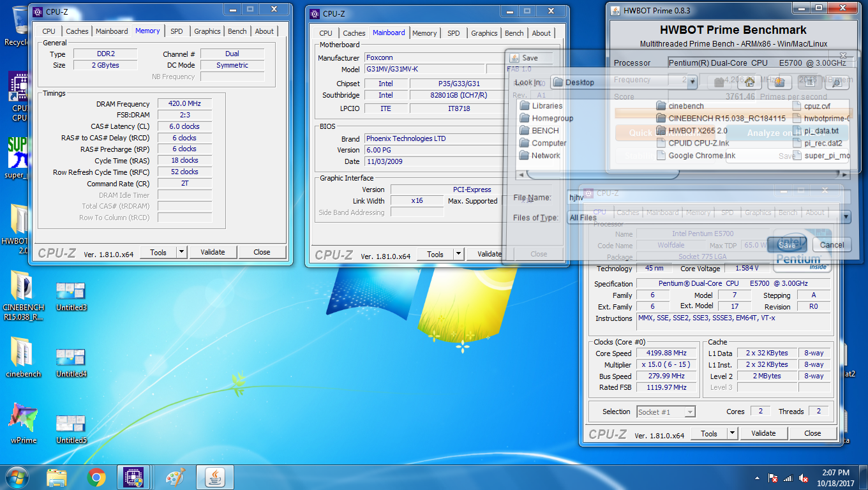868x490 pixels.
Task: Click the Cancel button in Save dialog
Action: 832,245
